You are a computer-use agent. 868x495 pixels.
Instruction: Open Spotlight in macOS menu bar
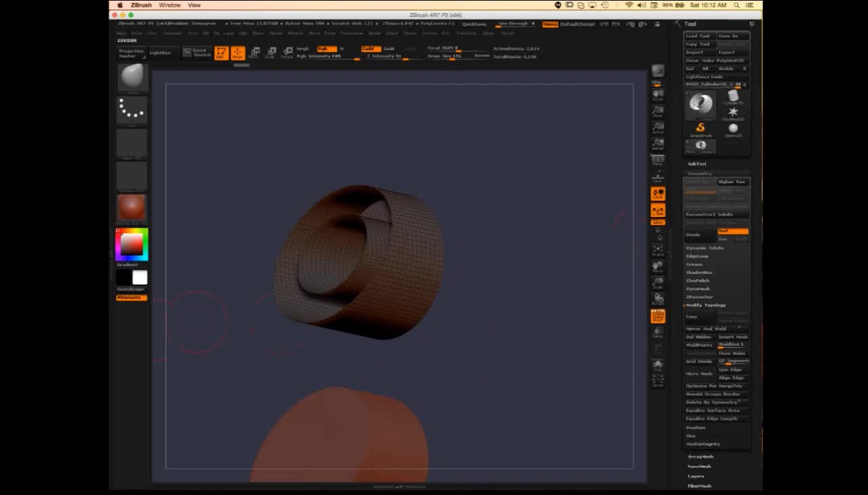[737, 5]
